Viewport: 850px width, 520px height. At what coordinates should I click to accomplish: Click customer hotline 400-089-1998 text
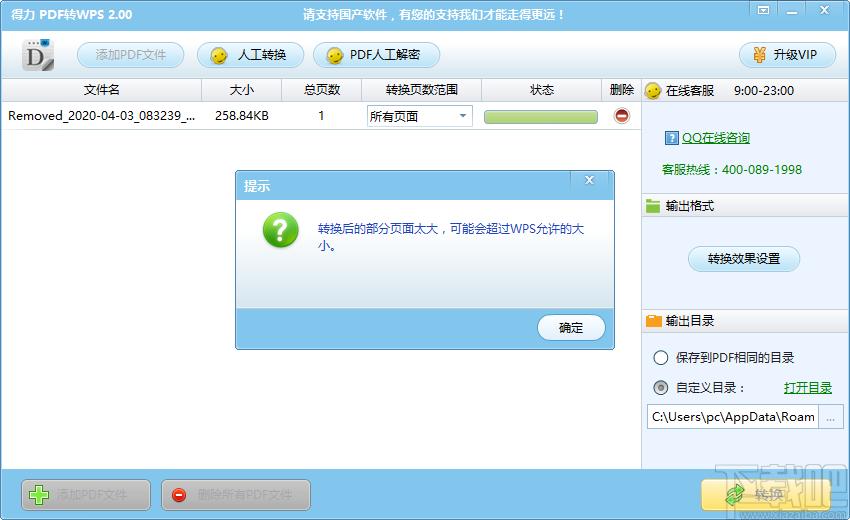click(x=731, y=170)
